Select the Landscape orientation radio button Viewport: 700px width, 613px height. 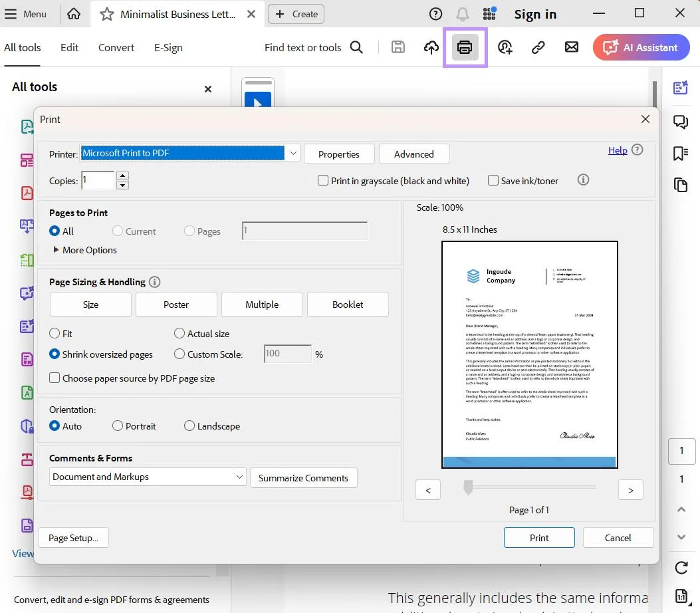(189, 426)
